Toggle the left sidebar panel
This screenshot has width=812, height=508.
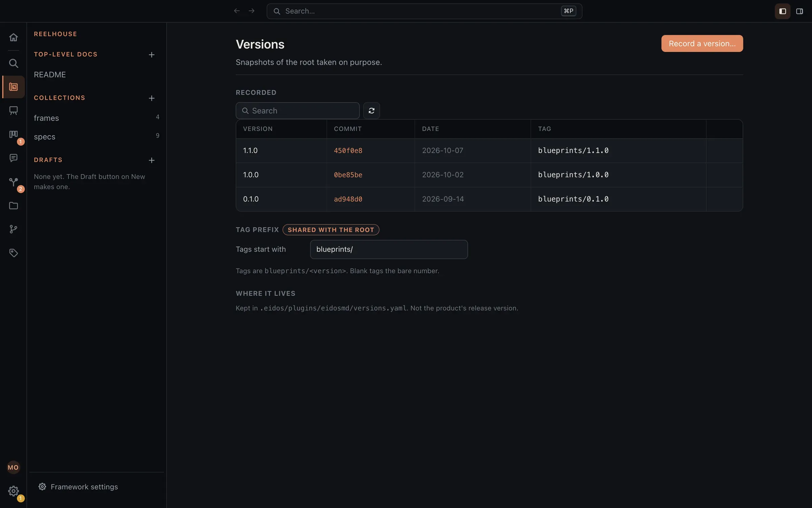[783, 11]
